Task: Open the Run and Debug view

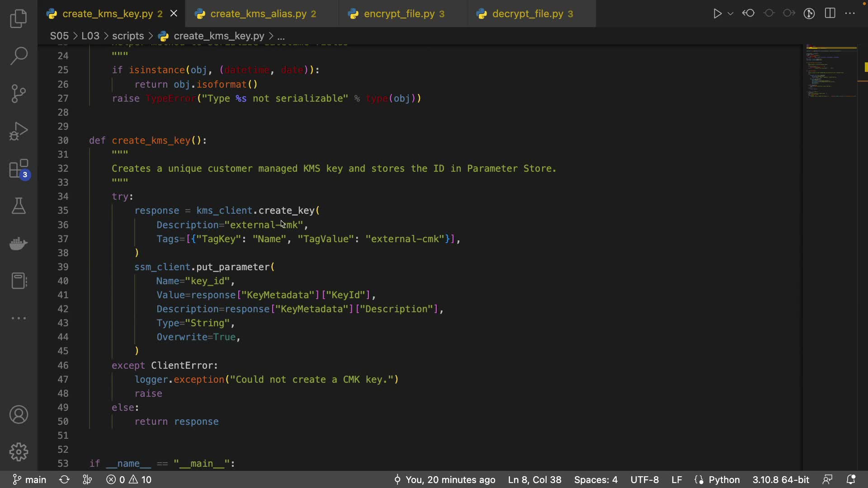Action: pos(19,131)
